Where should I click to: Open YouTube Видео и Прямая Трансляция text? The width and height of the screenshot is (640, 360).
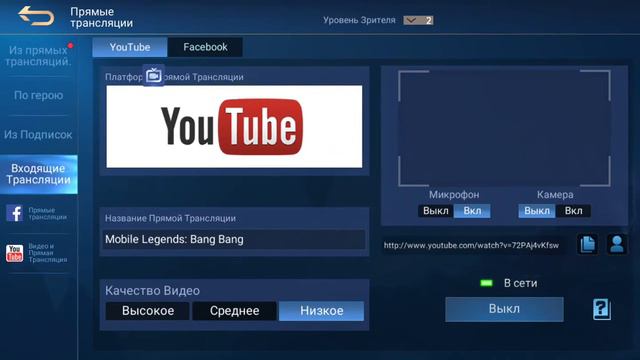(48, 253)
